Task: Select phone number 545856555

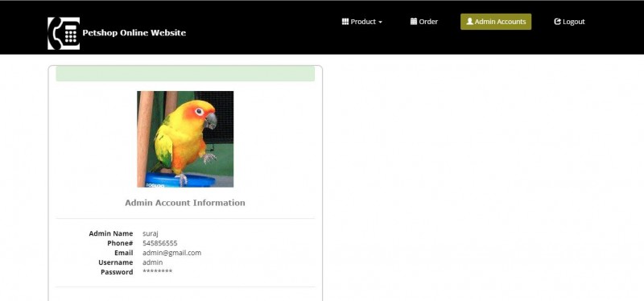Action: pyautogui.click(x=159, y=243)
